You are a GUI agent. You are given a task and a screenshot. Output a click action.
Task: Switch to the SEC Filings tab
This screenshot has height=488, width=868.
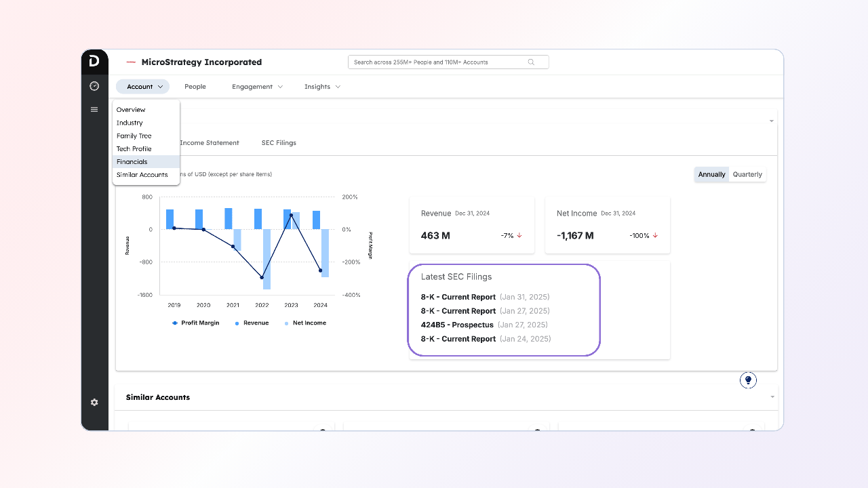279,143
